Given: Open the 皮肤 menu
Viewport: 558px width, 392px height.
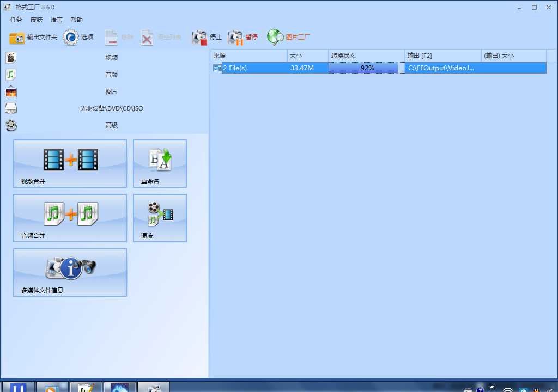Looking at the screenshot, I should [37, 20].
